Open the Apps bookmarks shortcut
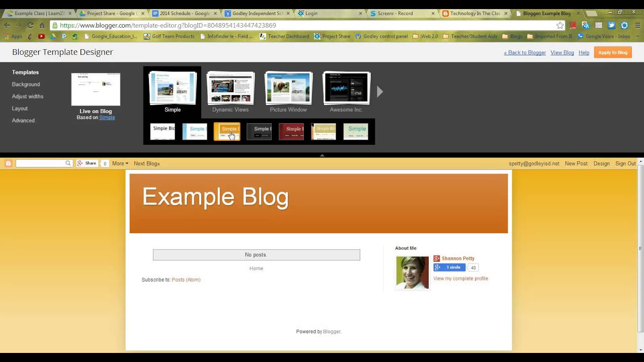Image resolution: width=644 pixels, height=362 pixels. [x=13, y=36]
